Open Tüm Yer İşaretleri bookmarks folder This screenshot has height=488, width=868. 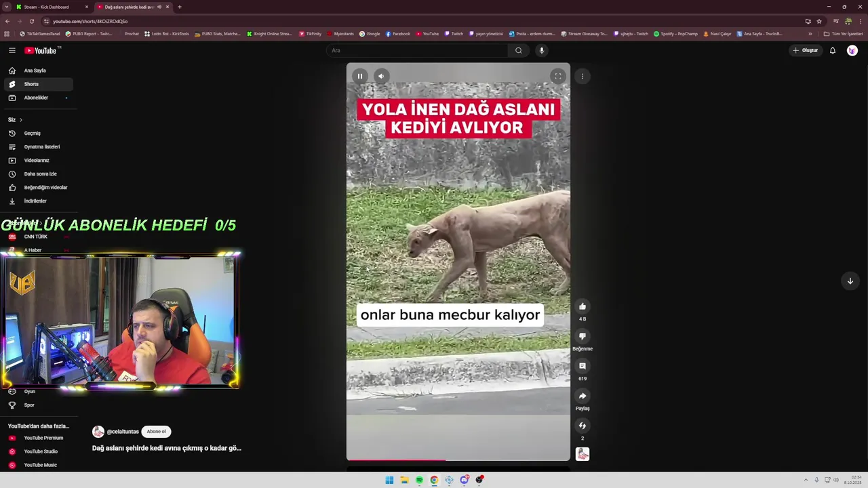(x=843, y=34)
